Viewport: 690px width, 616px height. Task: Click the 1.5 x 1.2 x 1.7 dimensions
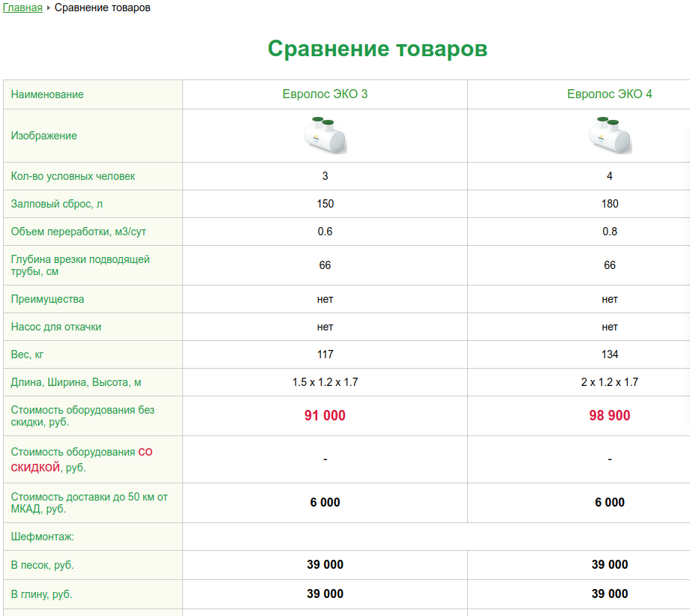(x=325, y=382)
